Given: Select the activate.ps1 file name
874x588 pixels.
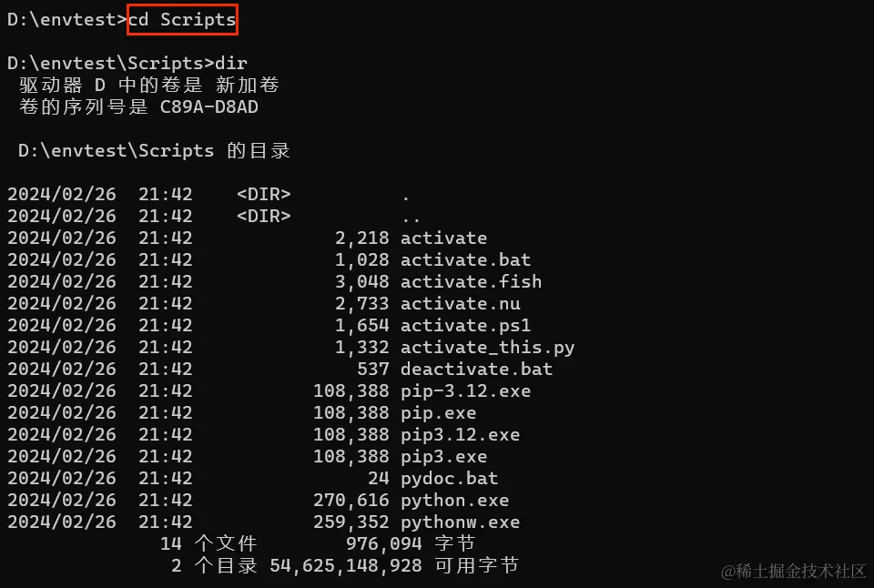Looking at the screenshot, I should (465, 325).
